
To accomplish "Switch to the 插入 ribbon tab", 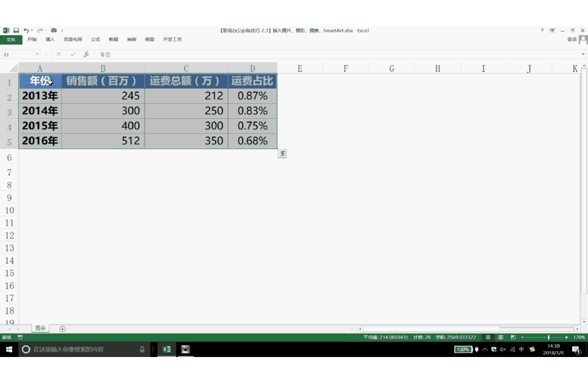I will click(50, 40).
